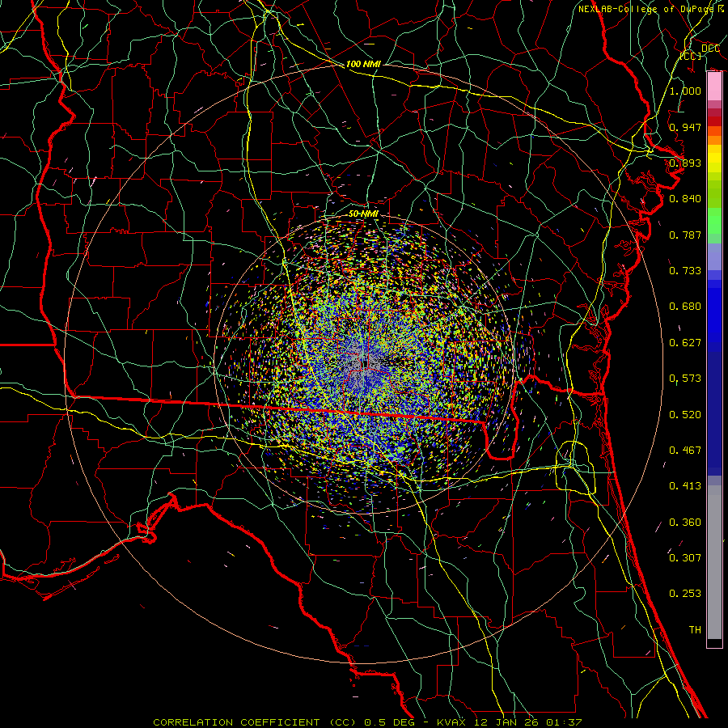Click the 'TH' threshold label on scale
This screenshot has height=728, width=728.
point(695,630)
